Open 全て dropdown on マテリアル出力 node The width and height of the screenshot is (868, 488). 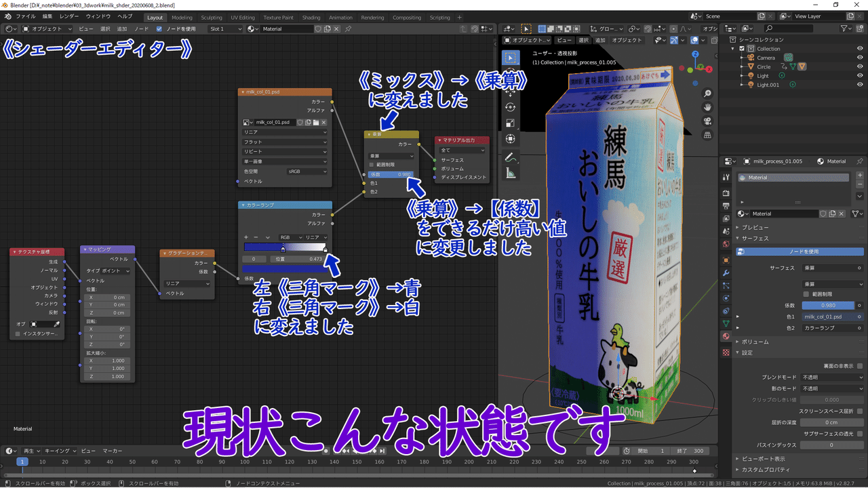tap(463, 150)
